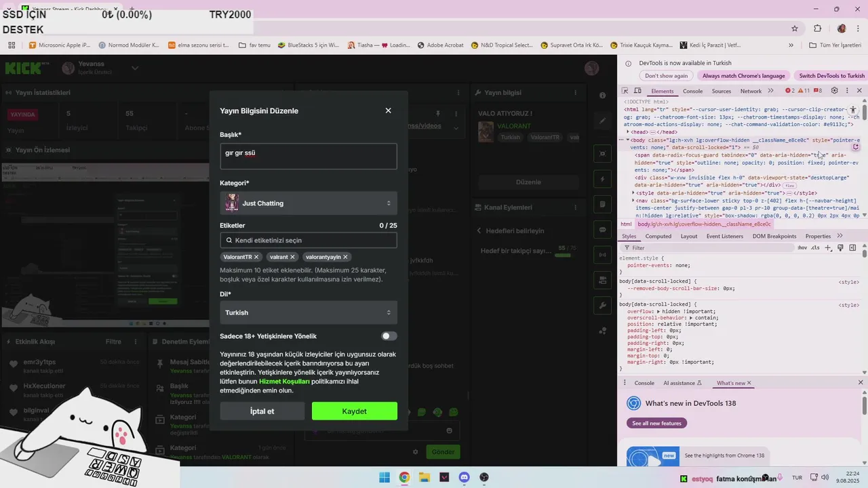Screen dimensions: 868x488
Task: Close the Yayın Bilgisini Düzenle dialog
Action: 388,110
